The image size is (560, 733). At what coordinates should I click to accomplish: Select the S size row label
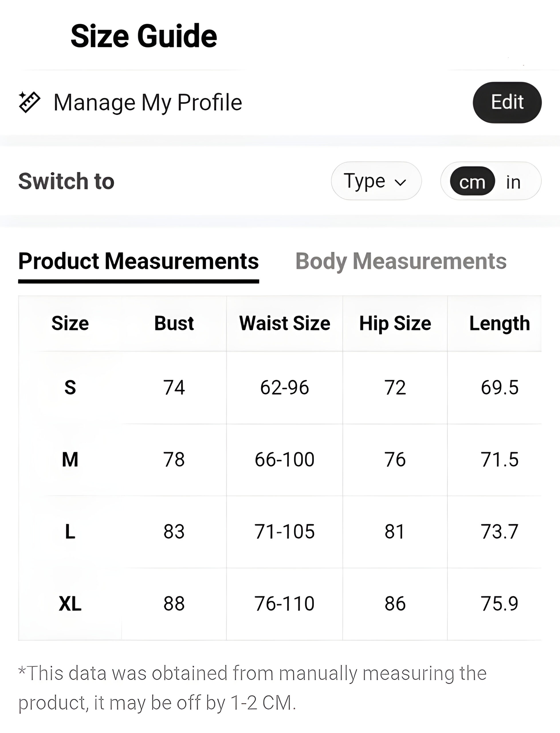coord(70,387)
